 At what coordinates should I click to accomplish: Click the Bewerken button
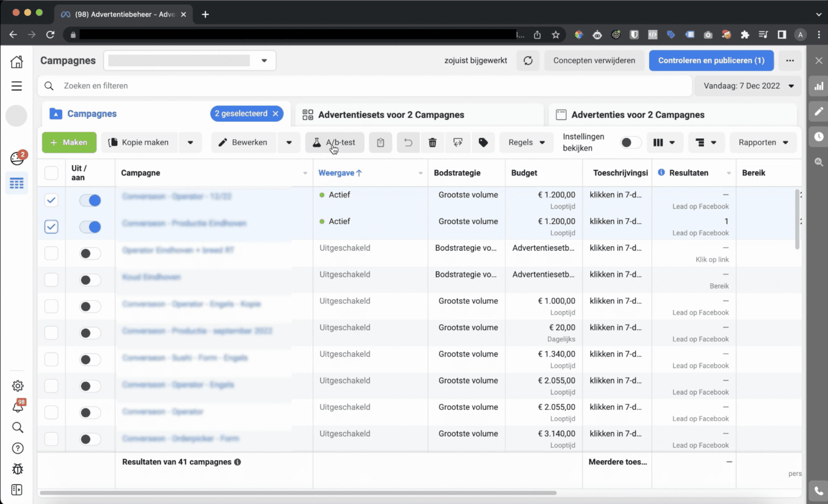(243, 142)
